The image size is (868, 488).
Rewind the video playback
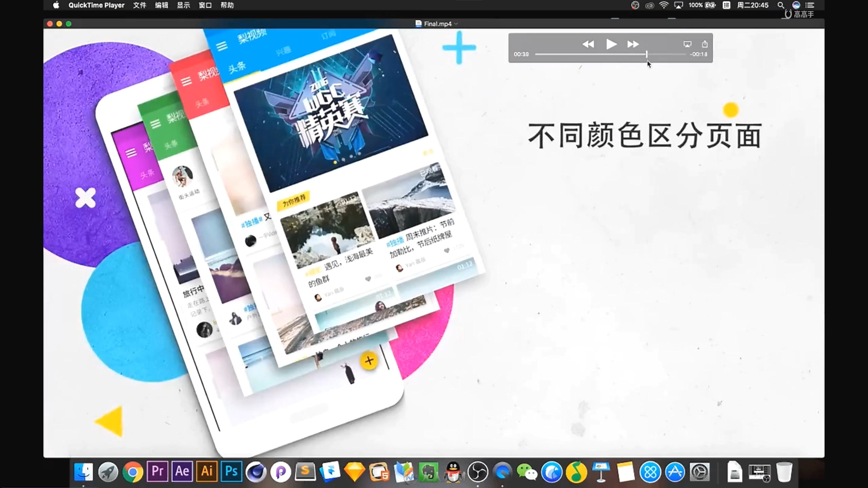coord(588,44)
